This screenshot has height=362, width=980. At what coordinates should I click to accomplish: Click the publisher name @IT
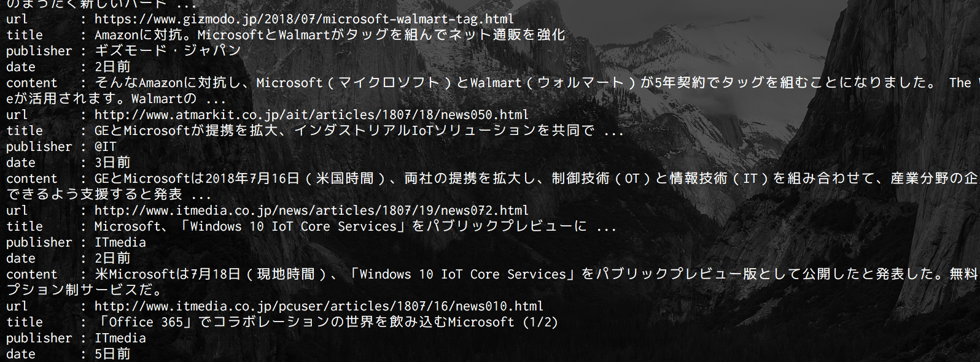[x=105, y=147]
